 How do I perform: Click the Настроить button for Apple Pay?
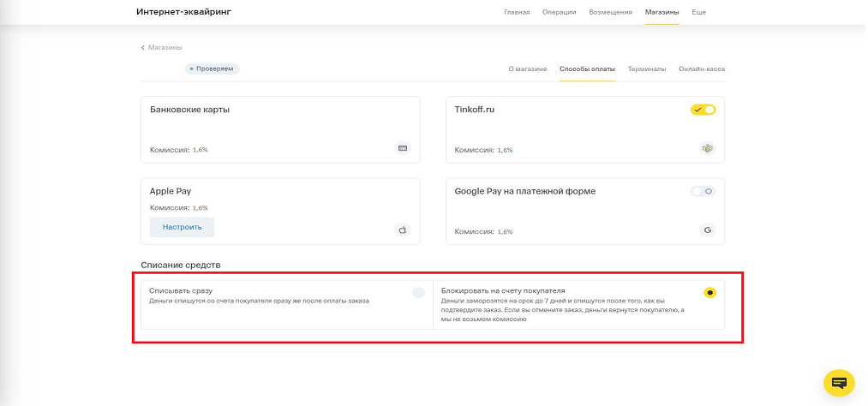pyautogui.click(x=182, y=227)
